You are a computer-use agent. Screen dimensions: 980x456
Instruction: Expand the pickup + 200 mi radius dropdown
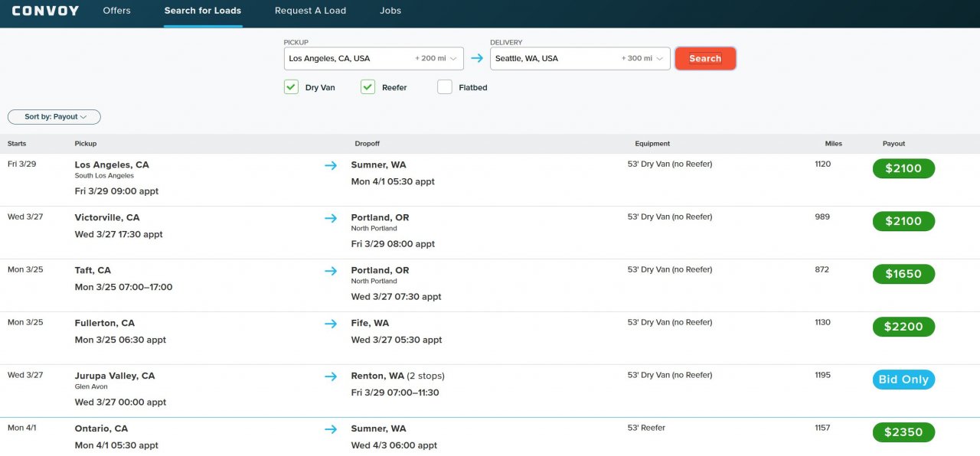click(436, 58)
